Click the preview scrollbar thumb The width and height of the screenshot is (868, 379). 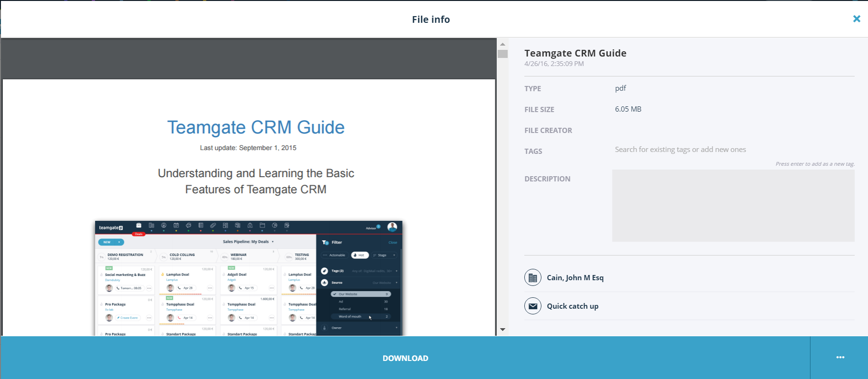502,54
